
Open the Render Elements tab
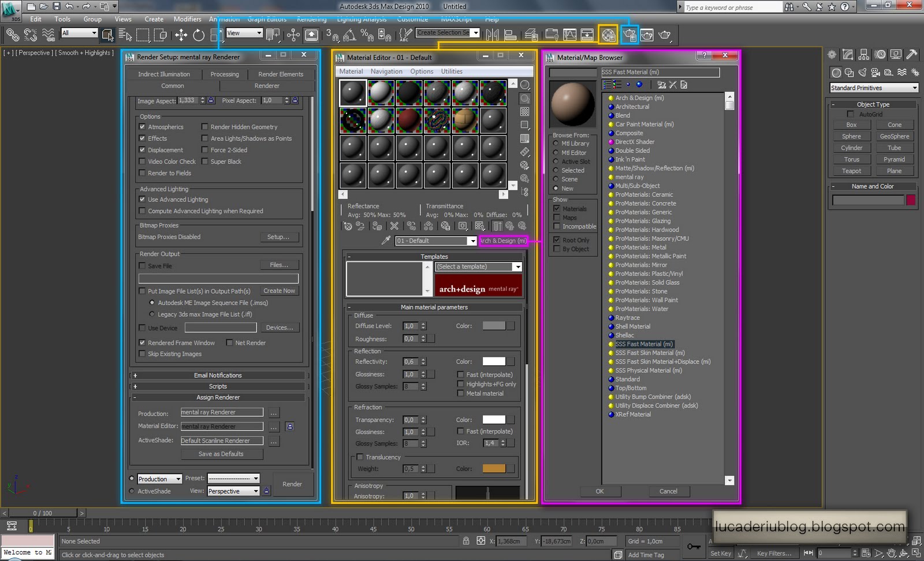(x=281, y=74)
